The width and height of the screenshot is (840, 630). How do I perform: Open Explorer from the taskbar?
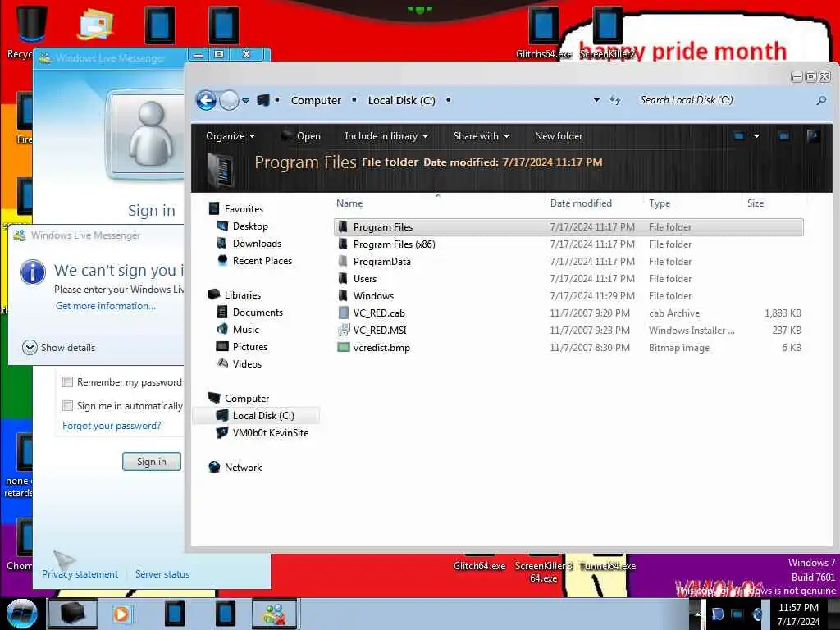pos(72,614)
